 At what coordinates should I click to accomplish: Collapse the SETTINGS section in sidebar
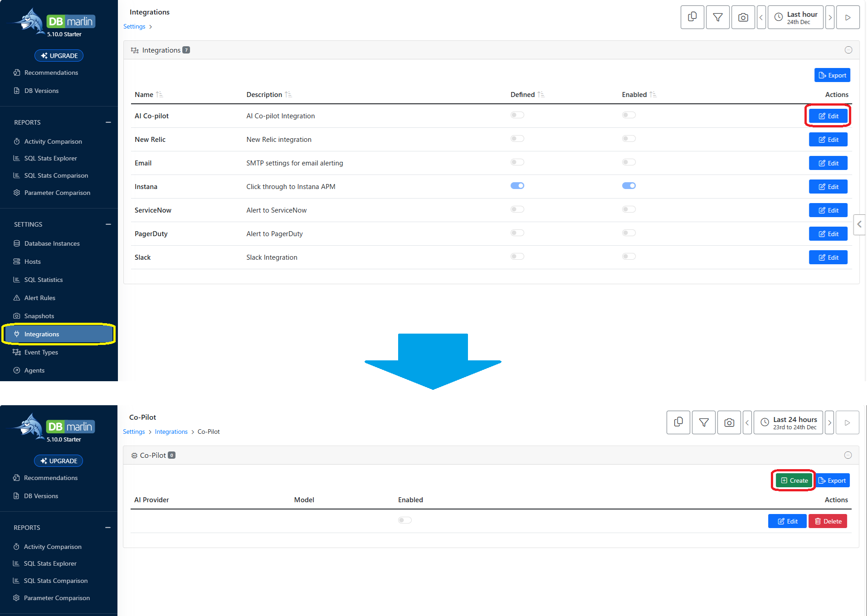coord(108,224)
